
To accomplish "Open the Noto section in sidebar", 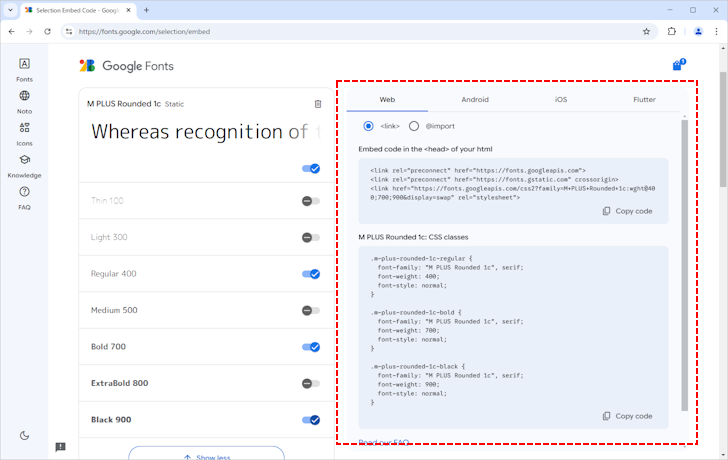I will coord(24,102).
